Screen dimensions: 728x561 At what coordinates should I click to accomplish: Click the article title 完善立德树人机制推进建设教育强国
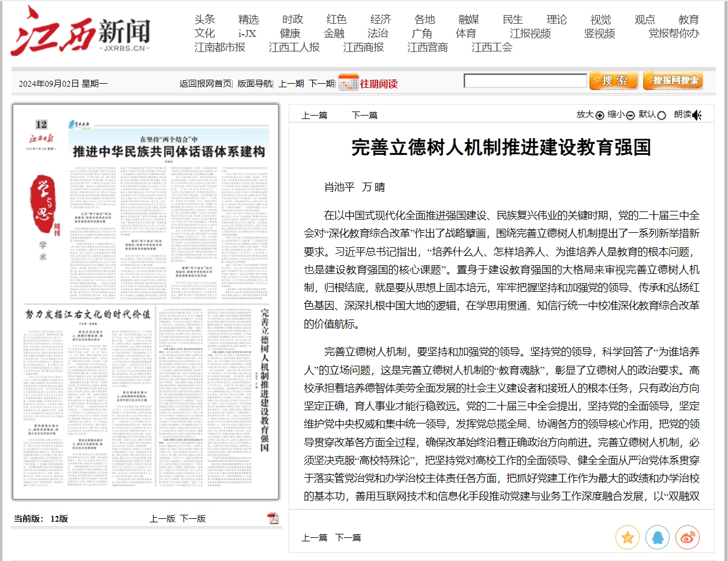(x=501, y=148)
